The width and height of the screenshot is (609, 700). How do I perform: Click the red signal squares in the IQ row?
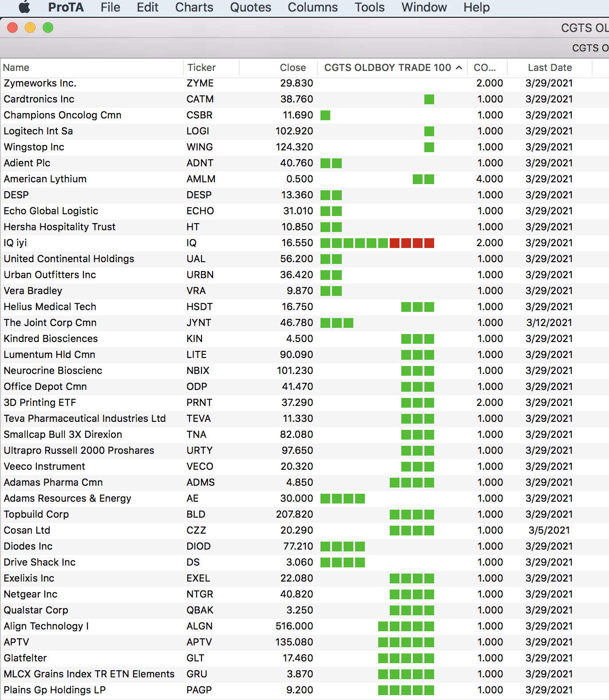tap(412, 243)
